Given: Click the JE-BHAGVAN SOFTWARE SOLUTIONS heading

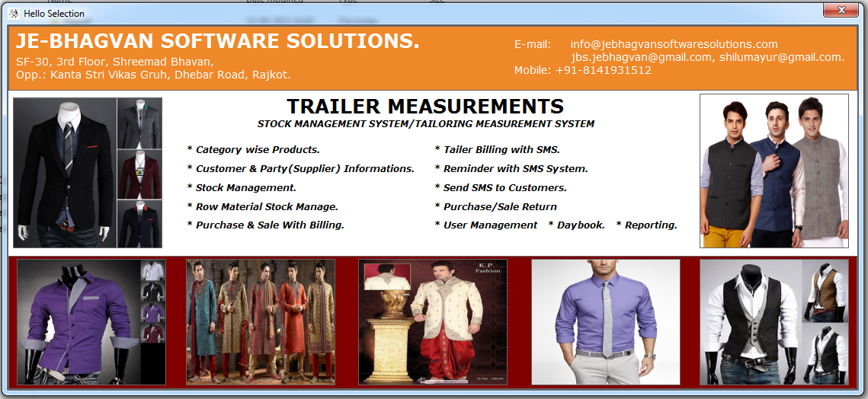Looking at the screenshot, I should point(217,41).
